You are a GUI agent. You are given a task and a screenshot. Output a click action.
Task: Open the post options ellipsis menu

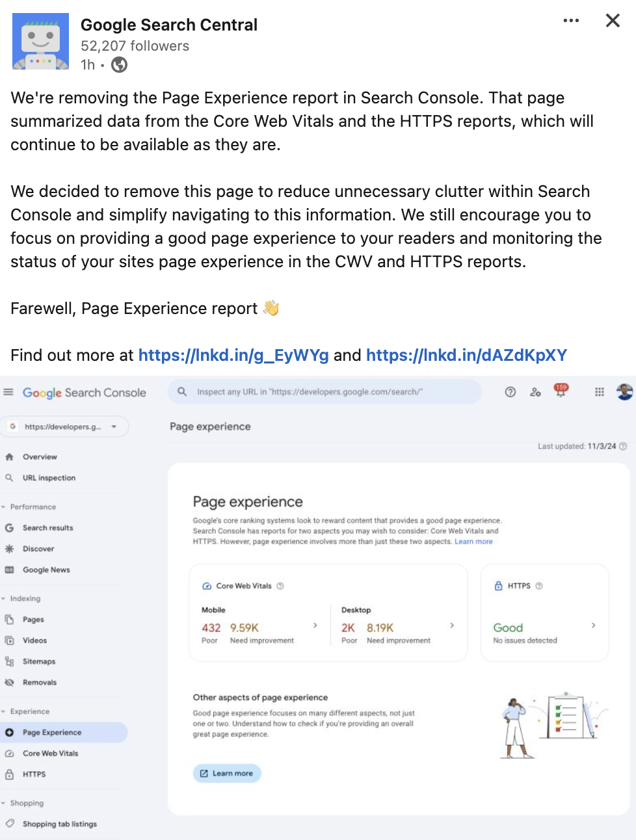tap(570, 20)
